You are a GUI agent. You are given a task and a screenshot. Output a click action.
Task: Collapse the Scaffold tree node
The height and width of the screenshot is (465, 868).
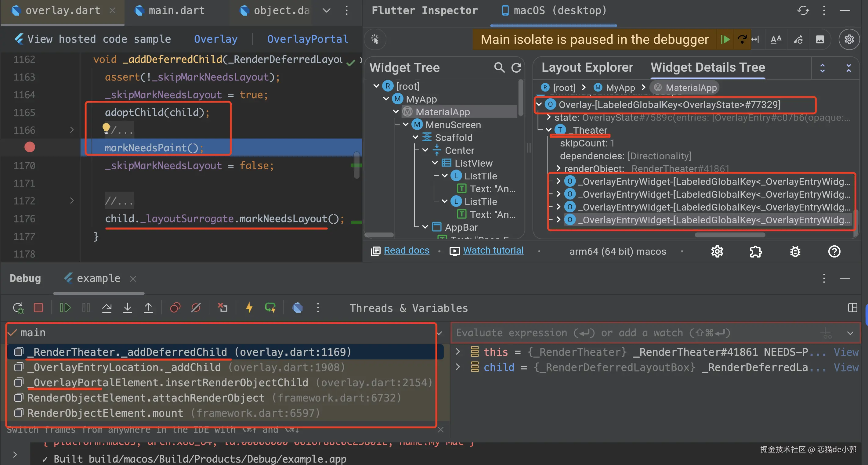(415, 138)
